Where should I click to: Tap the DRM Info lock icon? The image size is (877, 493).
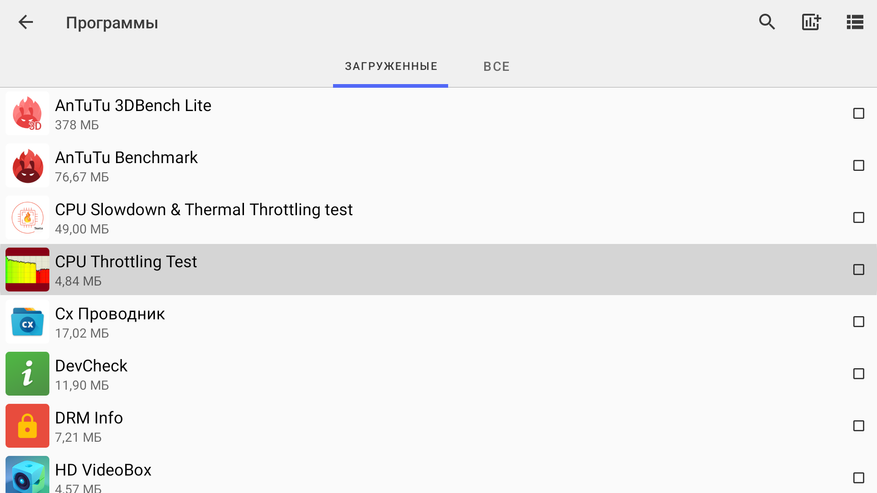pos(27,426)
